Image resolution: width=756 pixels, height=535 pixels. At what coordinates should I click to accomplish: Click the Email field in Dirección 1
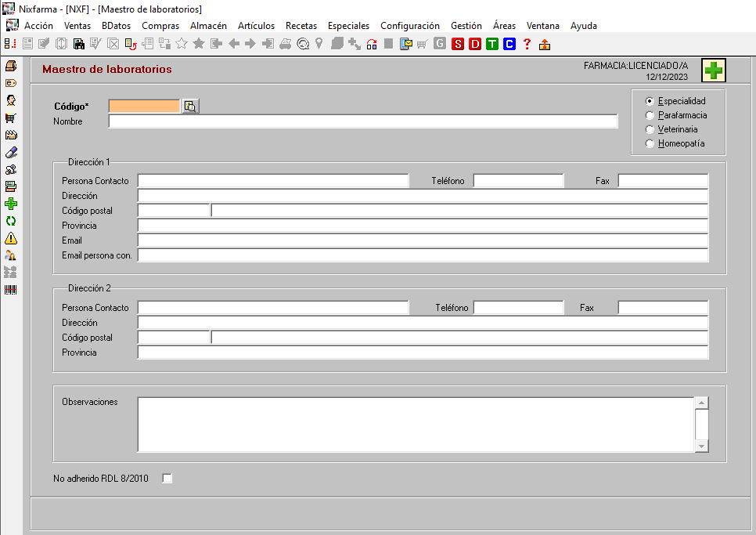point(423,240)
